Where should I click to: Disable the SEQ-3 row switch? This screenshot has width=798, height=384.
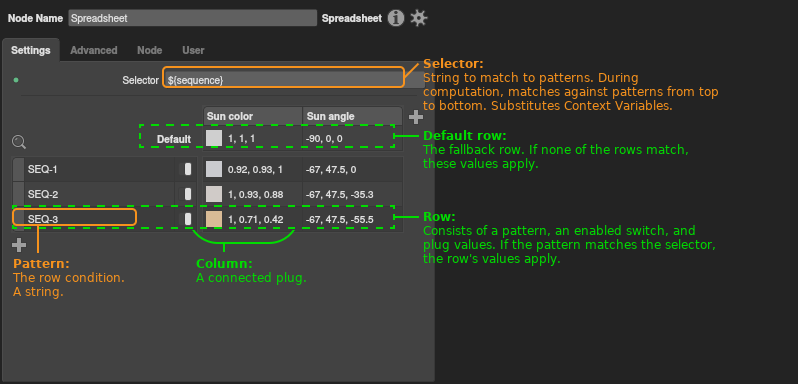(188, 219)
